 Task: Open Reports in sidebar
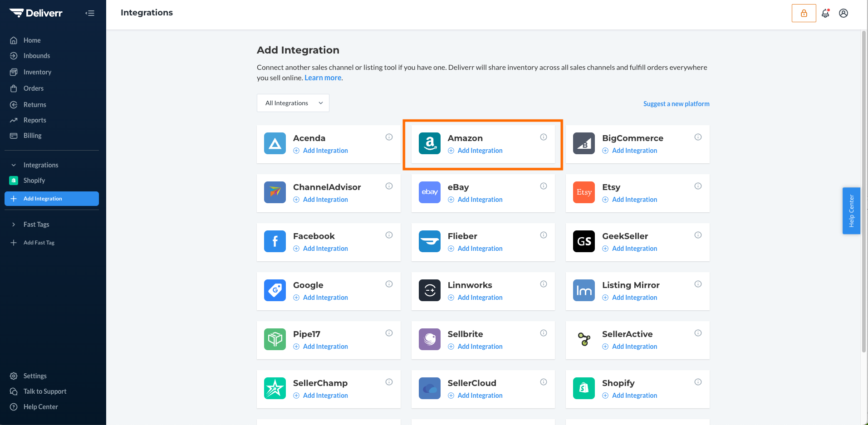34,120
